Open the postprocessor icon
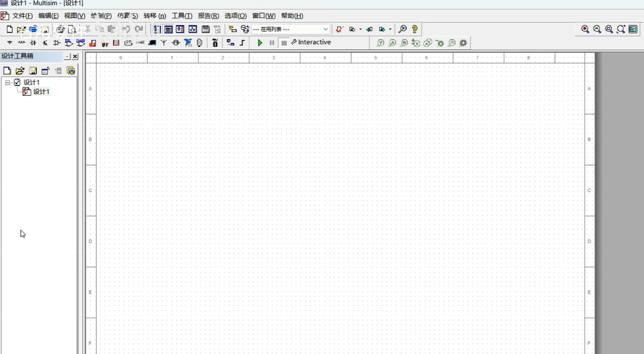 click(206, 29)
